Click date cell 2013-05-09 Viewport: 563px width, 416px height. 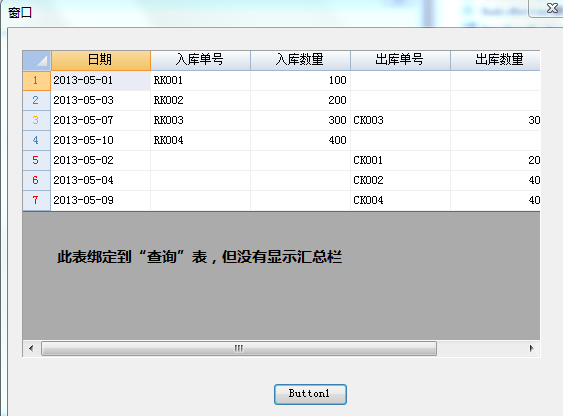tap(101, 201)
